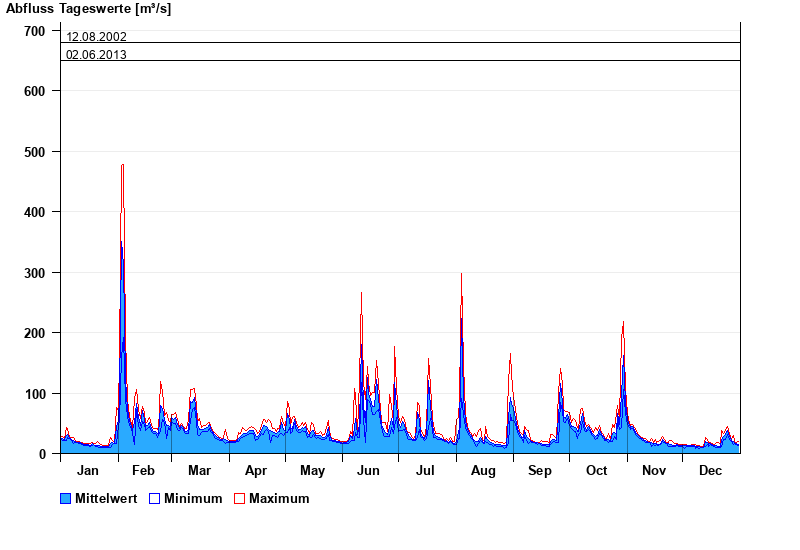800x550 pixels.
Task: Click the 300 y-axis tick label
Action: coord(35,273)
